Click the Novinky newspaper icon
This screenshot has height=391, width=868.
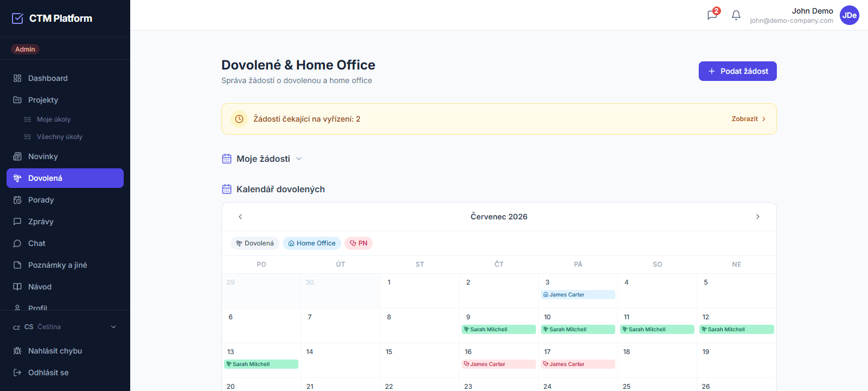[x=17, y=156]
